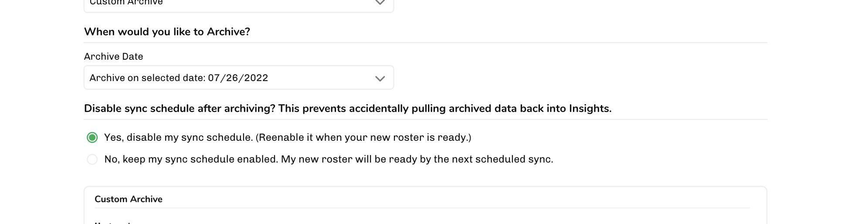
Task: Click the chevron on the Custom Archive dropdown
Action: (380, 3)
